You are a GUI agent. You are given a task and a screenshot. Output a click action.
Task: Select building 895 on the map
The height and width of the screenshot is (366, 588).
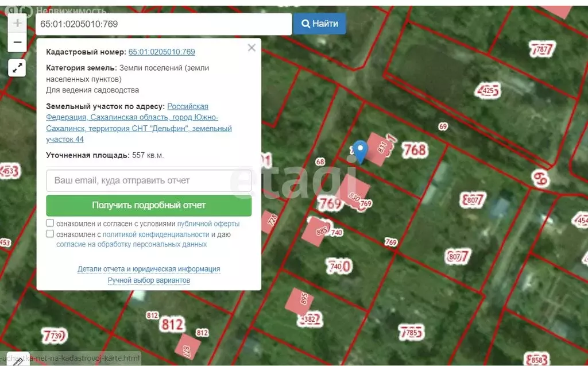point(300,300)
